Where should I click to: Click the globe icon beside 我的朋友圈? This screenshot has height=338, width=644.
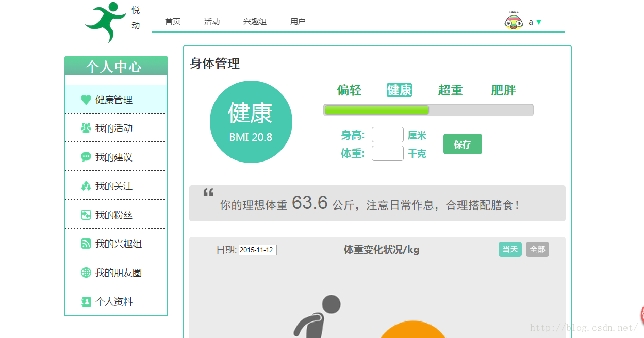(86, 272)
